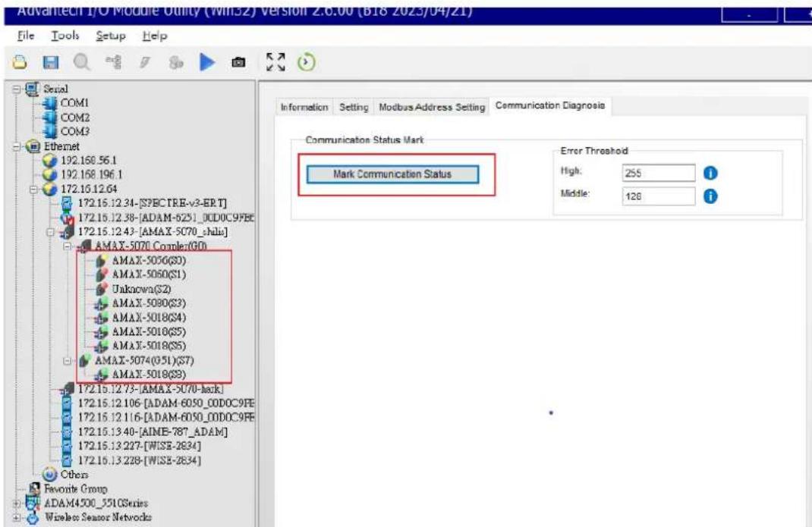
Task: Collapse the Serial tree node
Action: [17, 89]
